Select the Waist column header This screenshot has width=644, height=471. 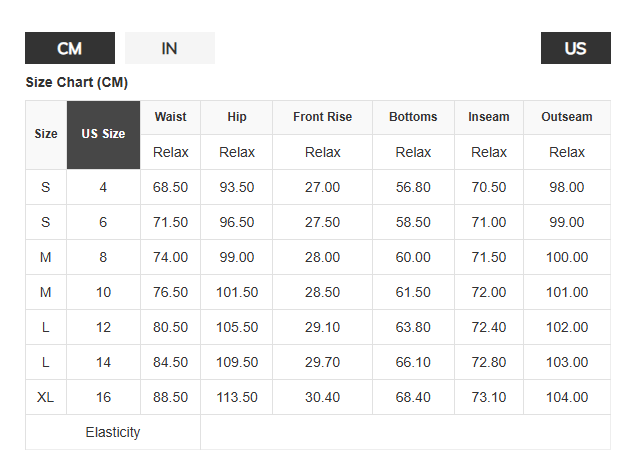170,117
